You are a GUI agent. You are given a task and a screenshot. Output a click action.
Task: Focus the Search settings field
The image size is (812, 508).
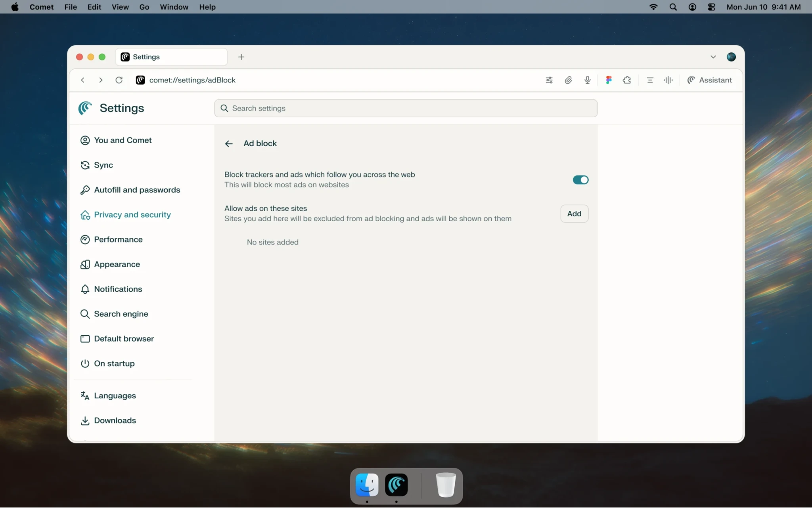coord(406,108)
